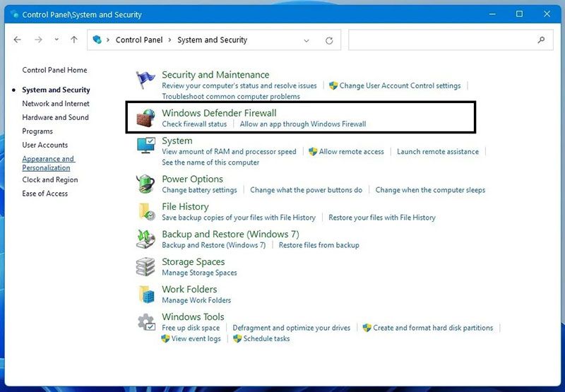
Task: Open the recent locations dropdown arrow
Action: point(56,40)
